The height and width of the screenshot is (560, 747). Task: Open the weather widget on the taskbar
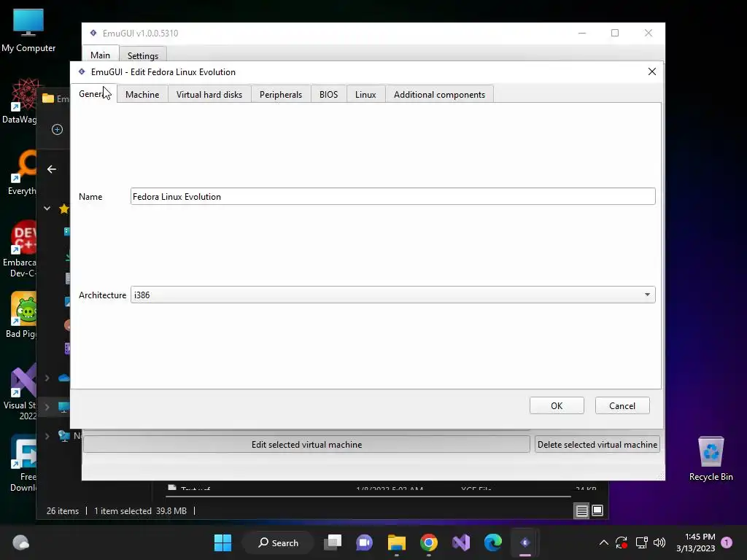[20, 542]
